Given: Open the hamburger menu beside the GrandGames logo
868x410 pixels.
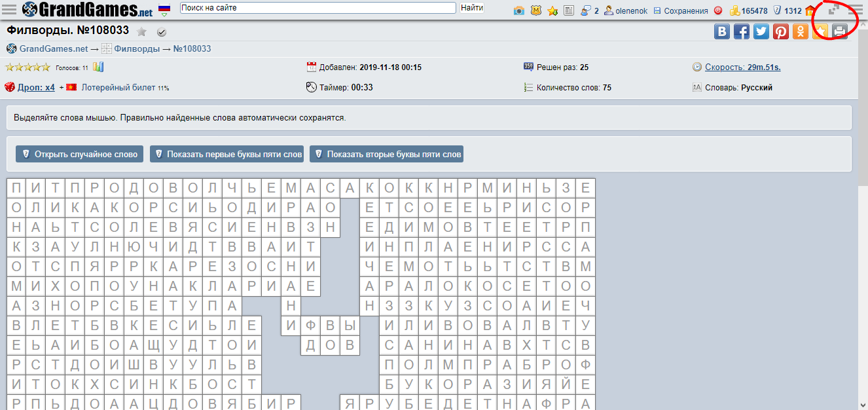Looking at the screenshot, I should click(10, 10).
